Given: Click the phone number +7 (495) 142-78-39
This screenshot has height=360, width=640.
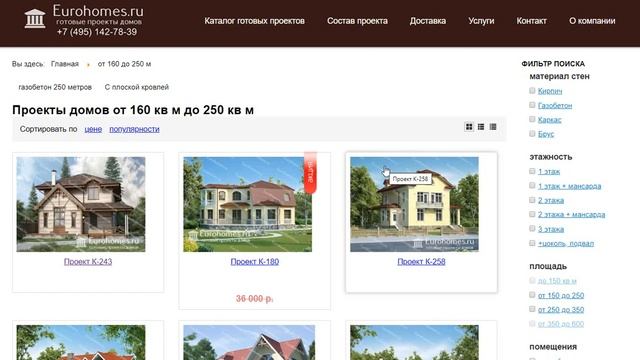Looking at the screenshot, I should [97, 32].
